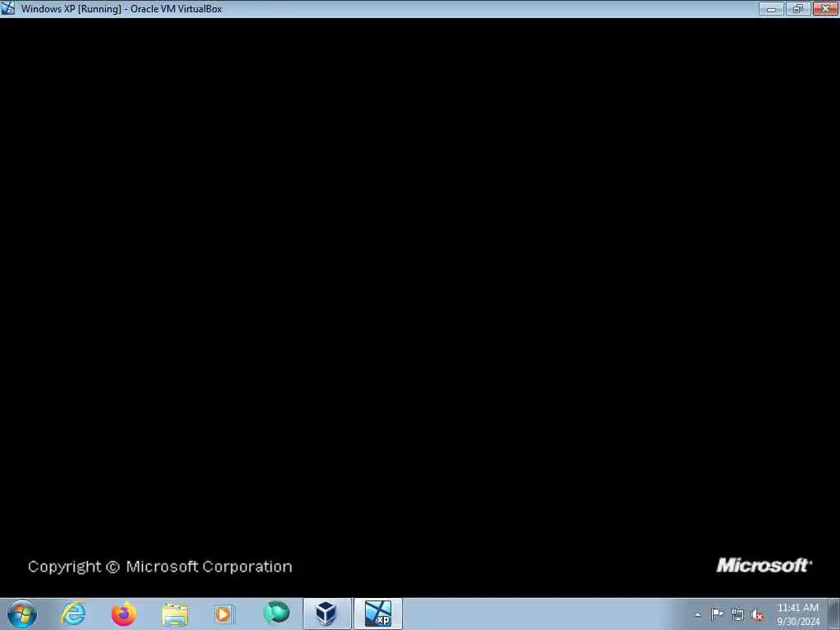Launch Windows Media Player from taskbar

tap(224, 614)
